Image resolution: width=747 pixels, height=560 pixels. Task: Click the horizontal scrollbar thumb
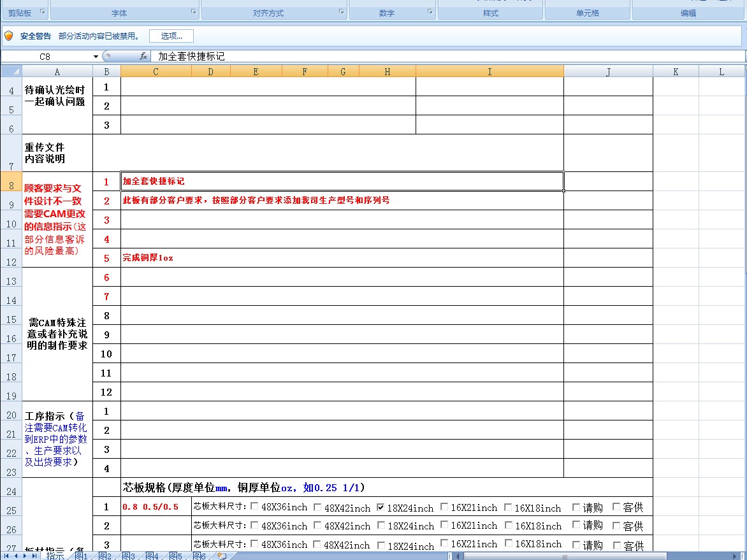564,556
